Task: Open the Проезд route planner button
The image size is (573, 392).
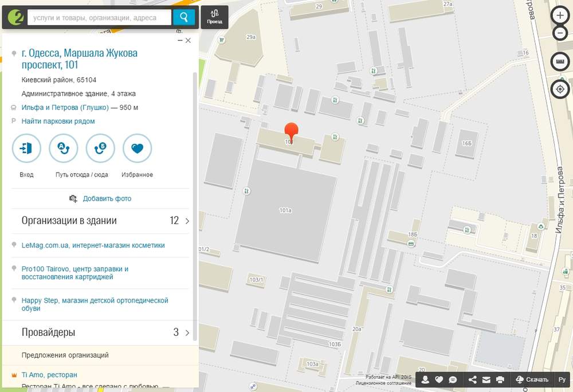Action: tap(214, 17)
